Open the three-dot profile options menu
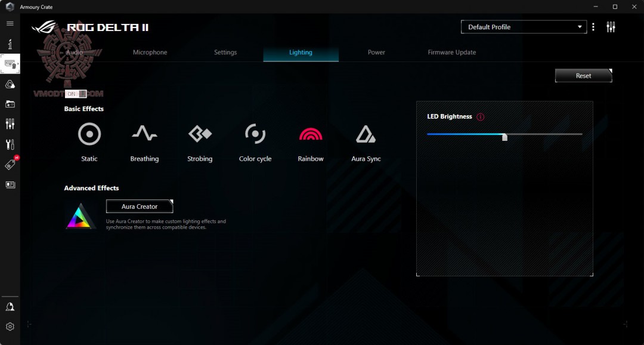This screenshot has width=644, height=345. (593, 27)
